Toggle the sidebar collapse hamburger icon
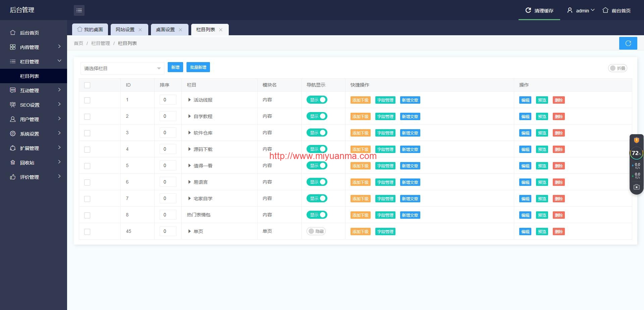644x310 pixels. (x=79, y=10)
